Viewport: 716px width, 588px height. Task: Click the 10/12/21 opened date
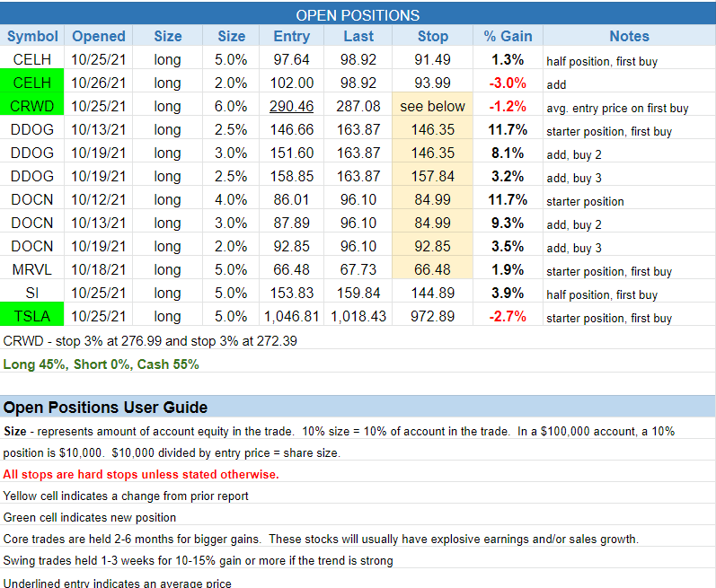[x=99, y=199]
